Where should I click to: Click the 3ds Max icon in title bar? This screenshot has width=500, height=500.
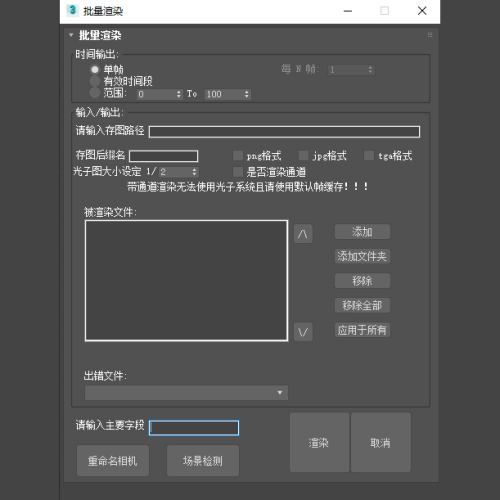pos(72,11)
